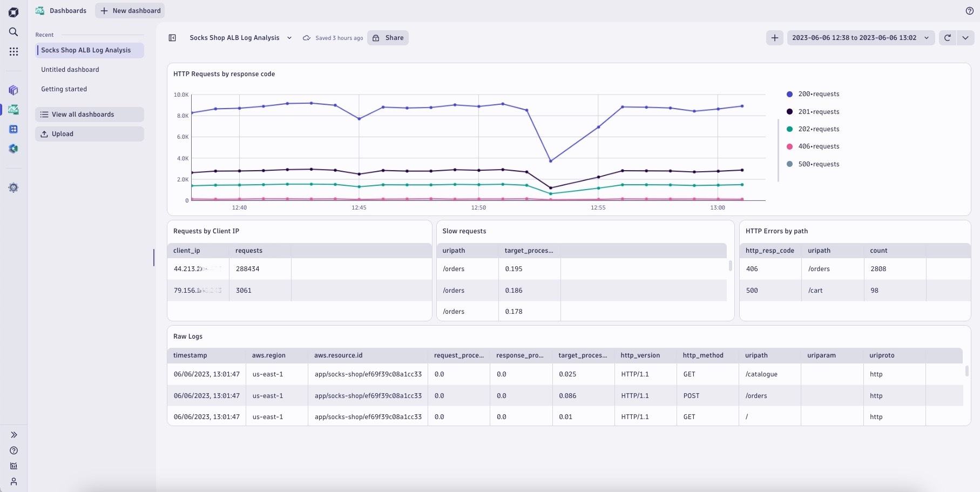Image resolution: width=980 pixels, height=492 pixels.
Task: Click New dashboard button
Action: tap(130, 11)
